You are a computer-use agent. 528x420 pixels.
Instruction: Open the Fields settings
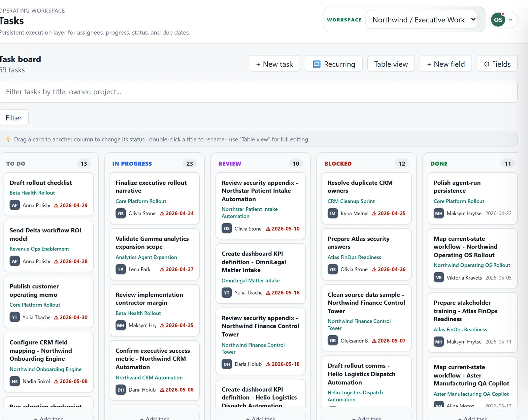coord(497,64)
